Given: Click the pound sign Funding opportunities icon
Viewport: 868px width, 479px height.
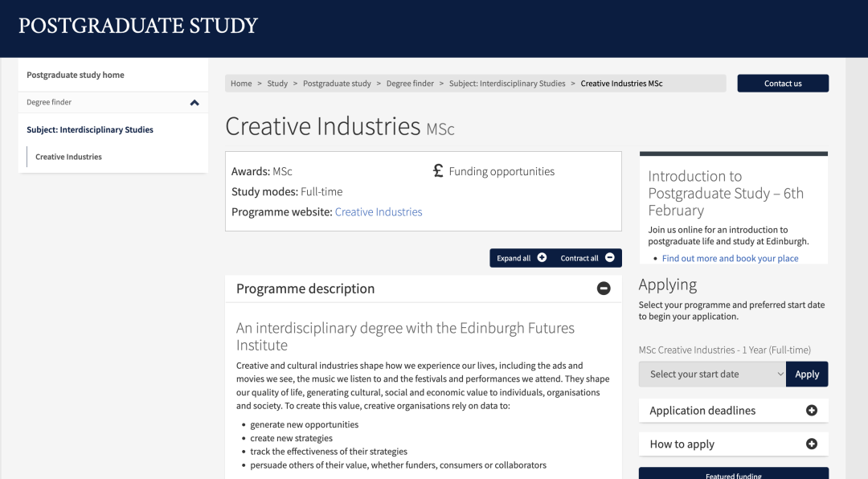Looking at the screenshot, I should [x=438, y=170].
